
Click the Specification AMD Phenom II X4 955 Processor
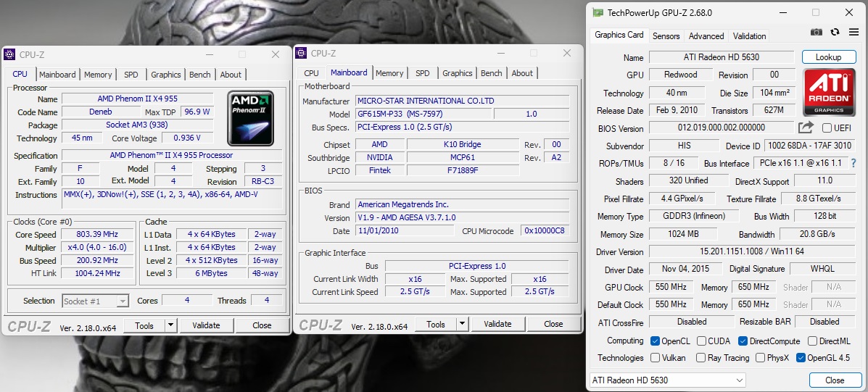pyautogui.click(x=171, y=155)
